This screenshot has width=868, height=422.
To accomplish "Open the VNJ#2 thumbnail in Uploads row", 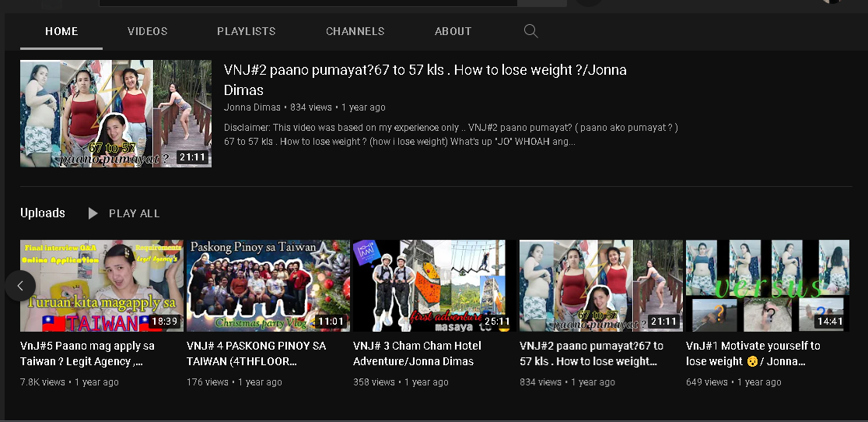I will [x=601, y=286].
